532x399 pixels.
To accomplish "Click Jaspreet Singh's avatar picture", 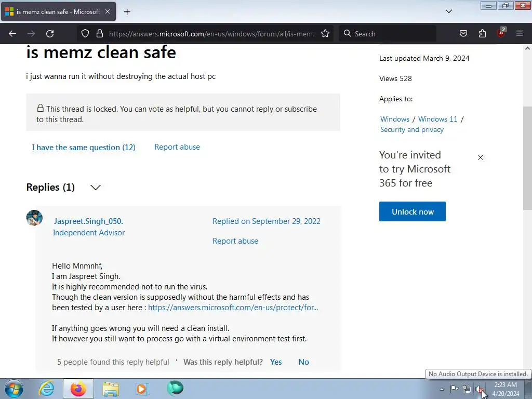I will 34,218.
